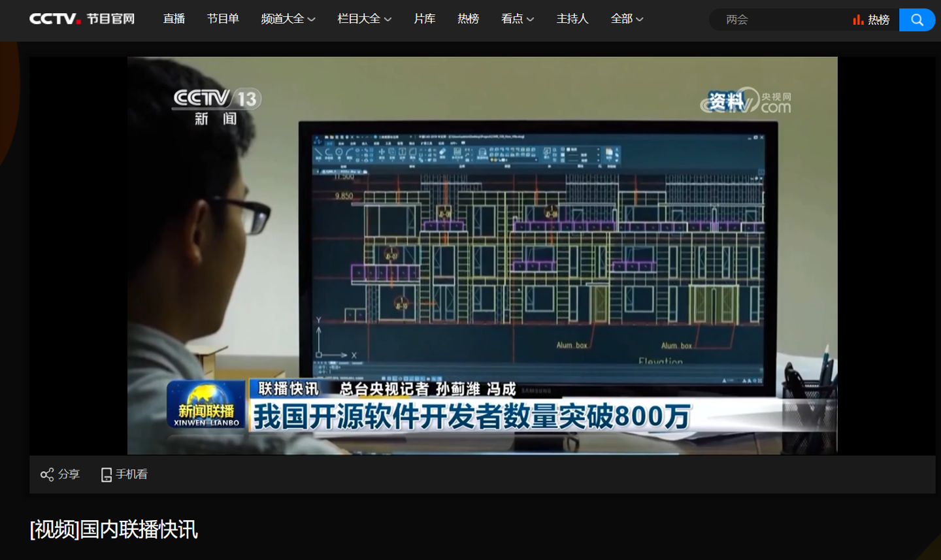Open the 热榜 page from the top navigation
This screenshot has width=941, height=560.
[468, 20]
